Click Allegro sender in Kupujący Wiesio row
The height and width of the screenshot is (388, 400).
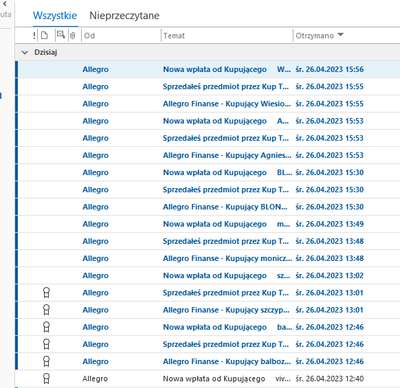[96, 104]
